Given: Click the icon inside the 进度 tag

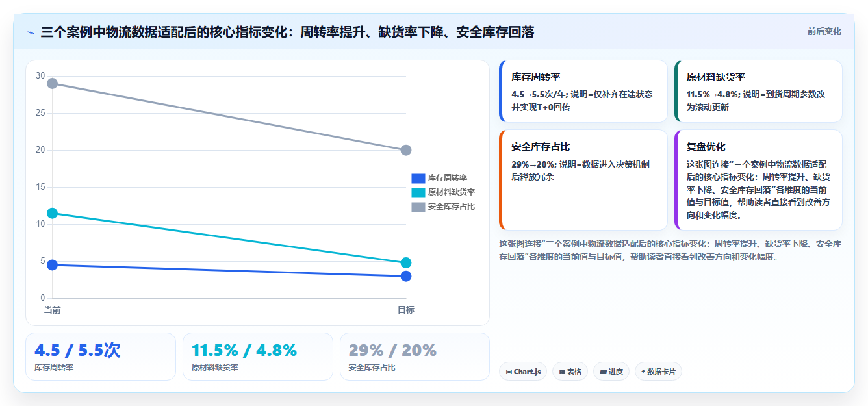Looking at the screenshot, I should pyautogui.click(x=603, y=372).
